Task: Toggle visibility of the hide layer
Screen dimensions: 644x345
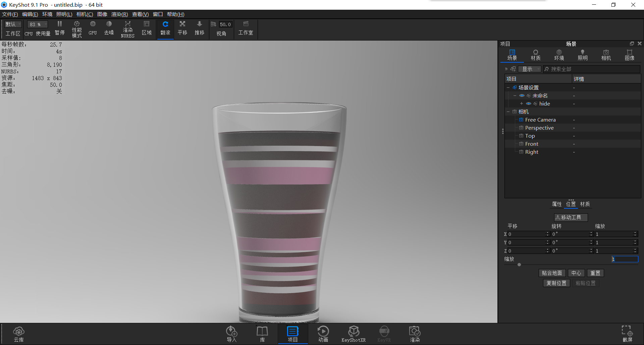Action: (x=529, y=103)
